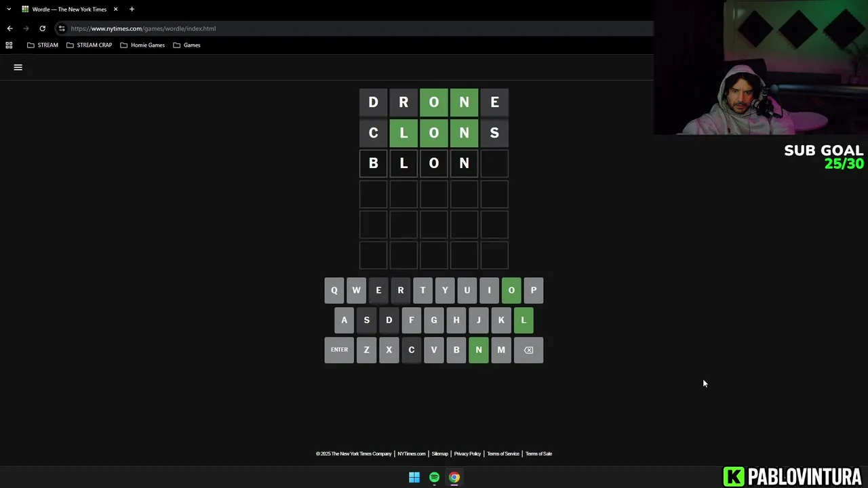
Task: Tap the X key on keyboard
Action: pos(389,350)
